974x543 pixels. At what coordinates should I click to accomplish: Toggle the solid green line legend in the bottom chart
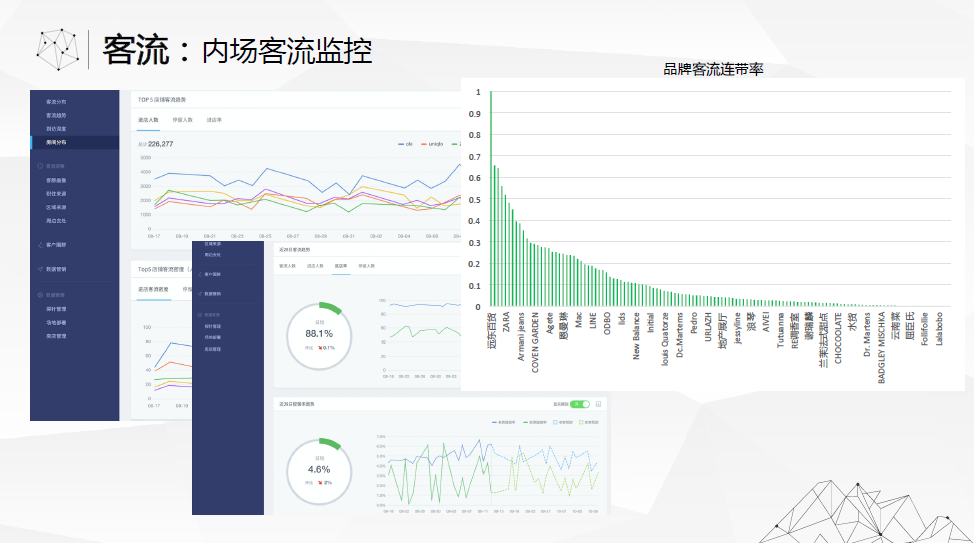(x=535, y=422)
